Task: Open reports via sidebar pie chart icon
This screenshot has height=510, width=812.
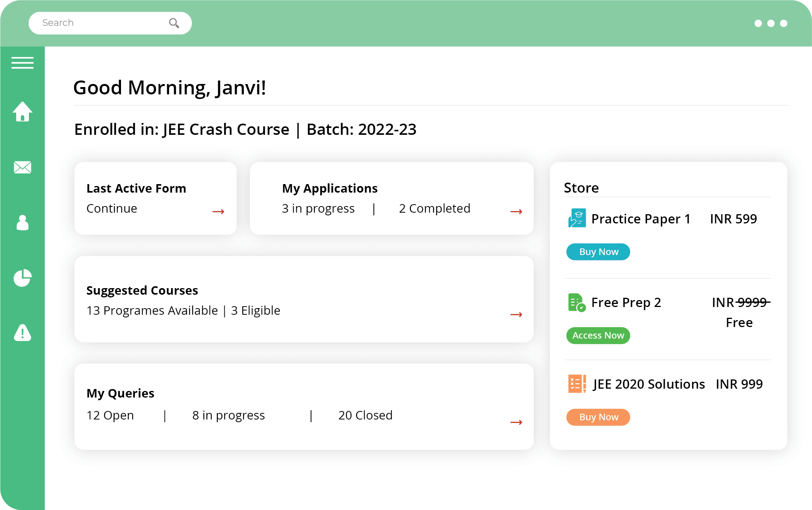Action: click(22, 278)
